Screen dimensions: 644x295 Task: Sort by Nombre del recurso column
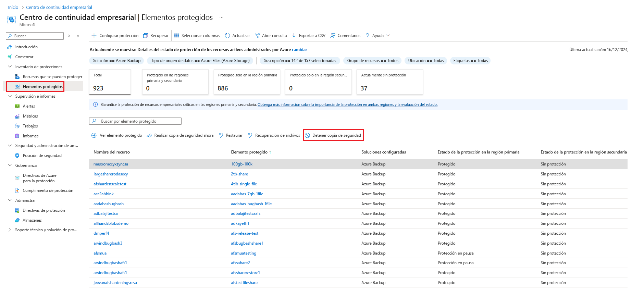112,152
